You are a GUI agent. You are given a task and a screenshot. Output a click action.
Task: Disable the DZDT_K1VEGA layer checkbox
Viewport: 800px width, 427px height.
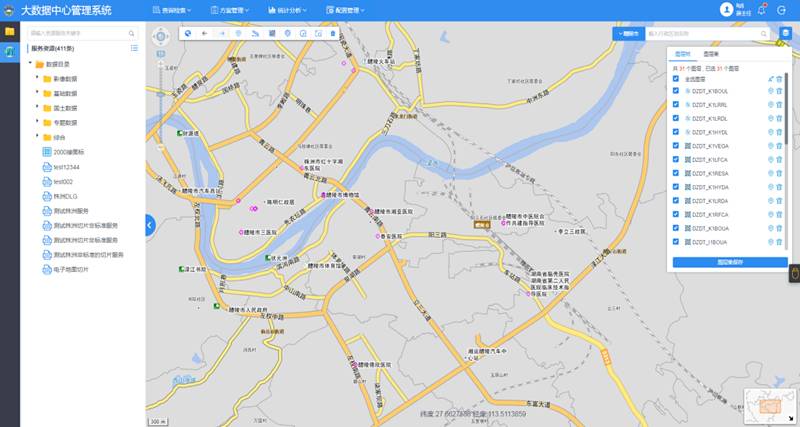coord(676,146)
